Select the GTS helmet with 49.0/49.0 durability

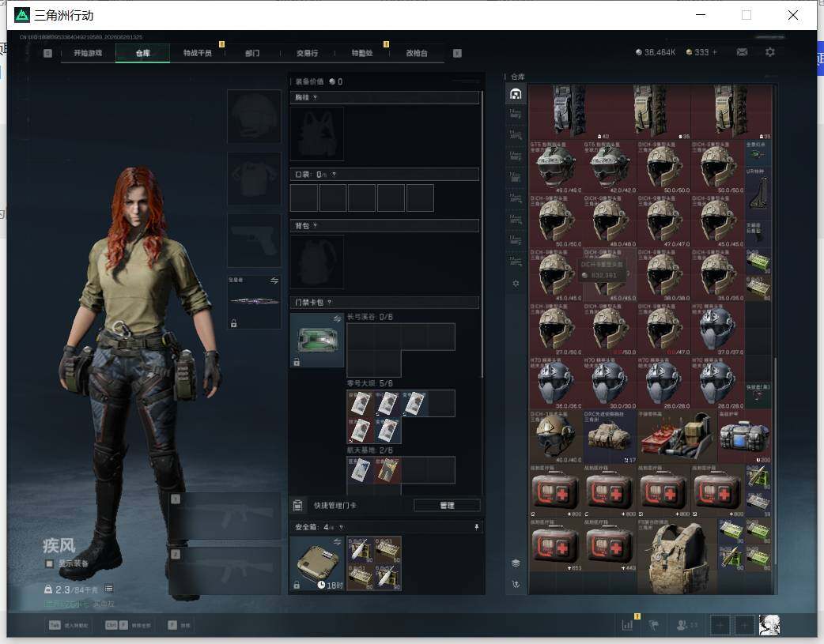555,167
